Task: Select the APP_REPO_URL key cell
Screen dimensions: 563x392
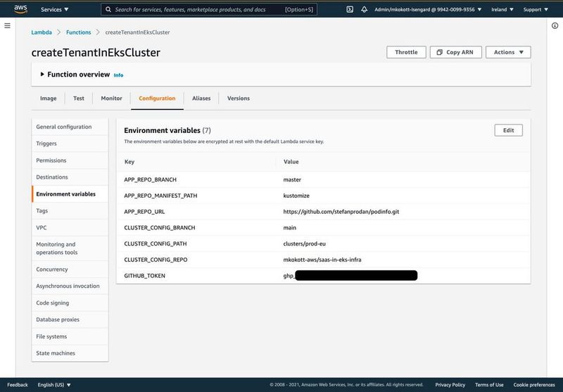Action: click(x=144, y=212)
